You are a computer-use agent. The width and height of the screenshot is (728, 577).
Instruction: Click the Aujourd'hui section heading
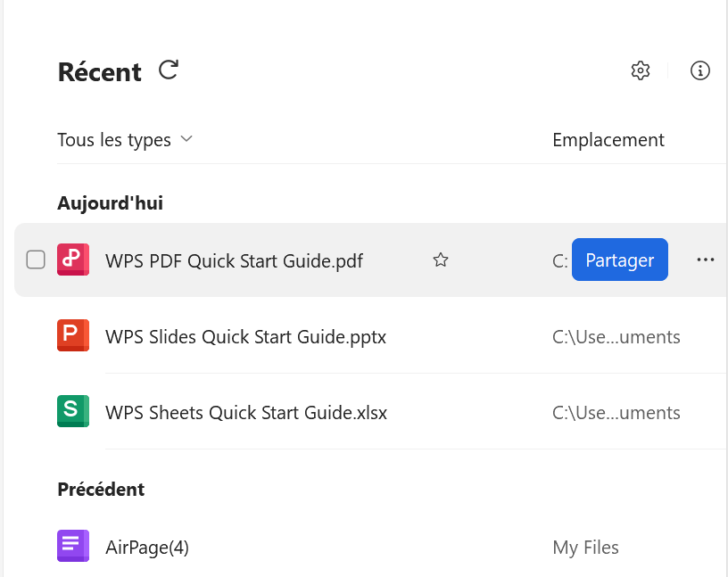point(110,202)
